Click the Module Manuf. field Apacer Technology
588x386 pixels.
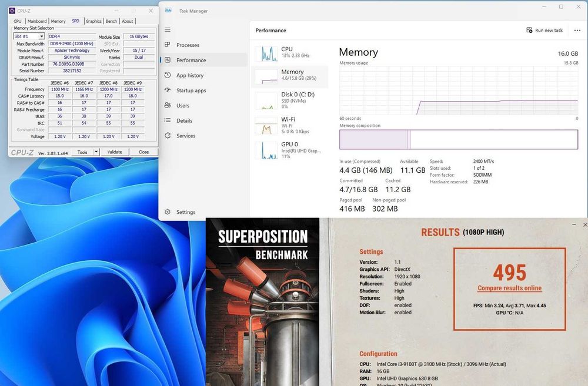(72, 50)
